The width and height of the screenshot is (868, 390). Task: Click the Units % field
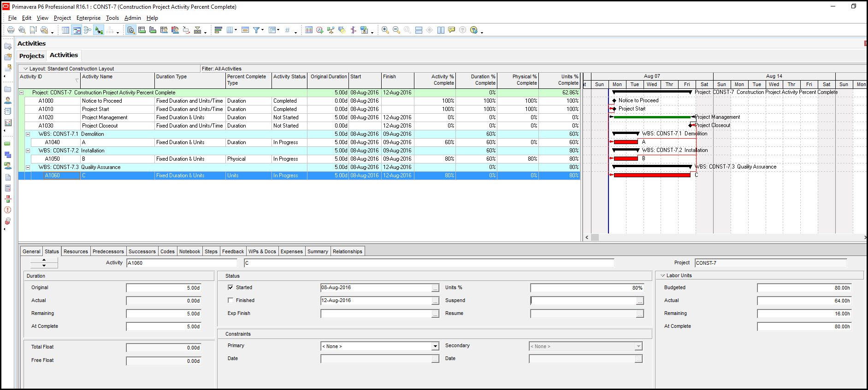pos(587,288)
